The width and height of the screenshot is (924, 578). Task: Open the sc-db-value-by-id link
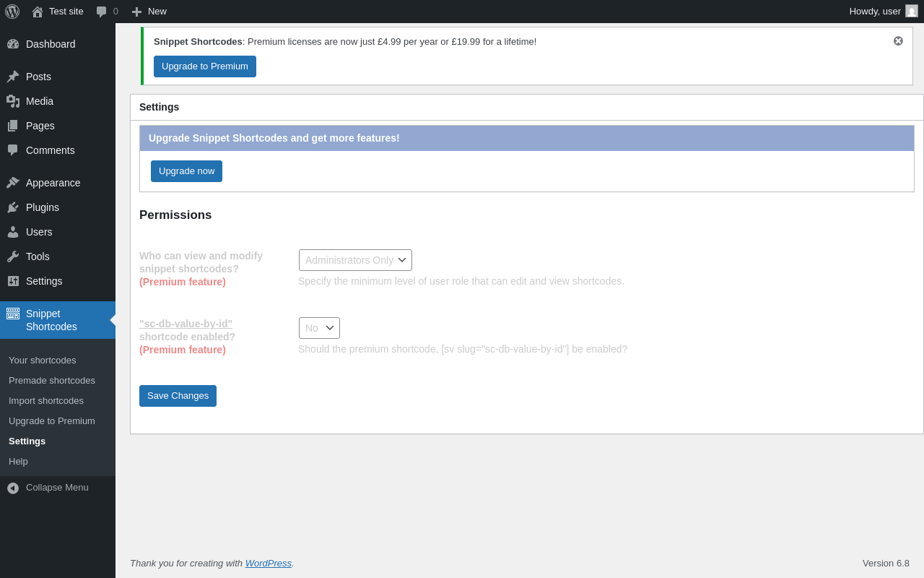pyautogui.click(x=186, y=324)
